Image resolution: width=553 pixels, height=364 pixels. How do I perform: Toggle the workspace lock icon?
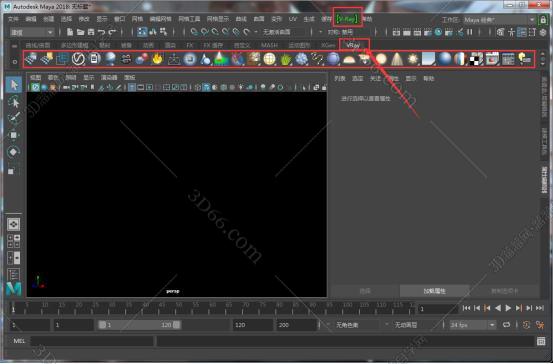(x=543, y=20)
